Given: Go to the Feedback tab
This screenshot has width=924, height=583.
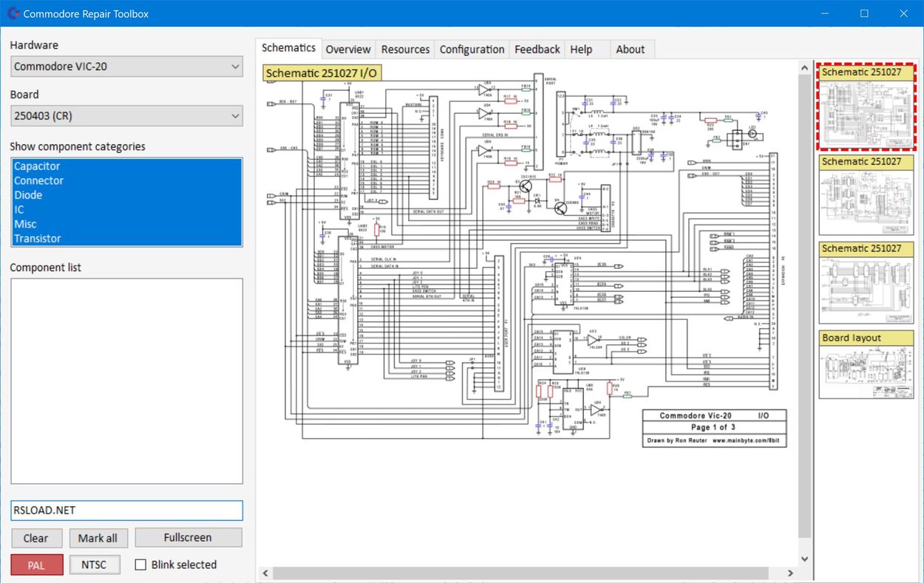Looking at the screenshot, I should pyautogui.click(x=537, y=50).
